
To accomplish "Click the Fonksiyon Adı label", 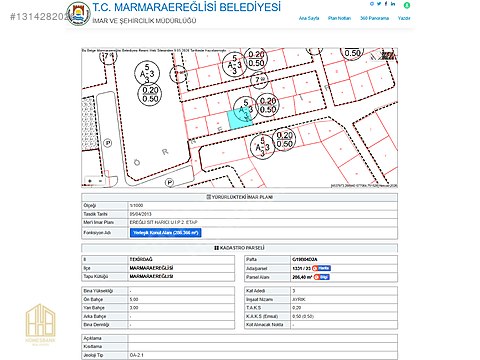I will tap(97, 233).
